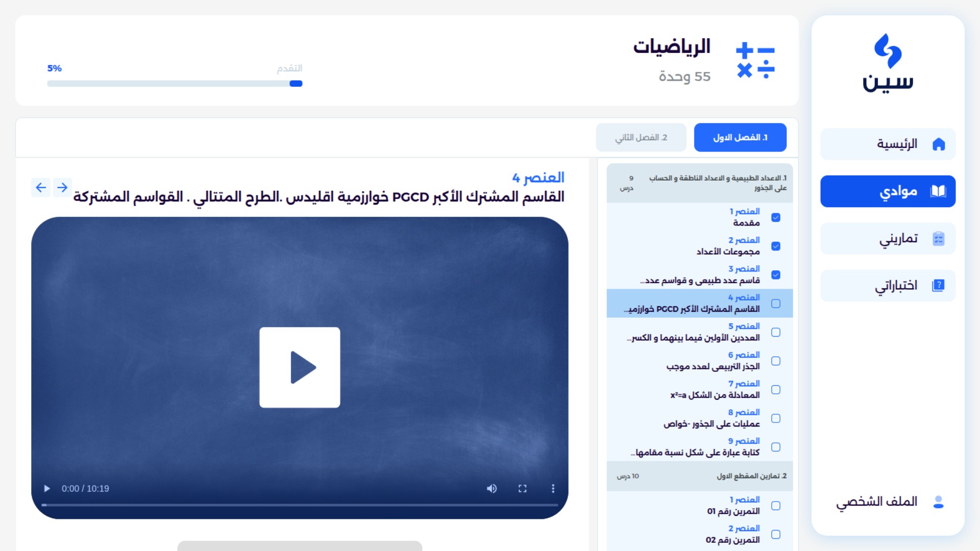This screenshot has width=980, height=551.
Task: Toggle the checkbox for العنصر 4
Action: coord(776,303)
